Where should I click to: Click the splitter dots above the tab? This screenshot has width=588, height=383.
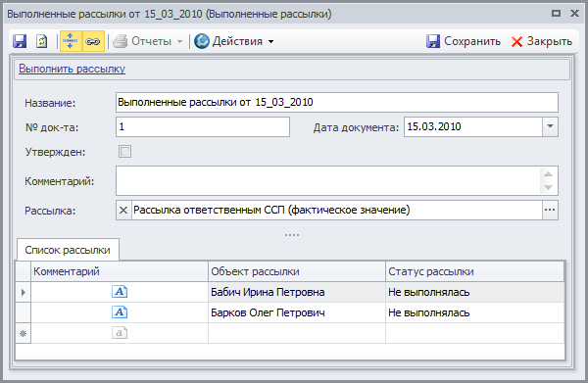pyautogui.click(x=292, y=235)
